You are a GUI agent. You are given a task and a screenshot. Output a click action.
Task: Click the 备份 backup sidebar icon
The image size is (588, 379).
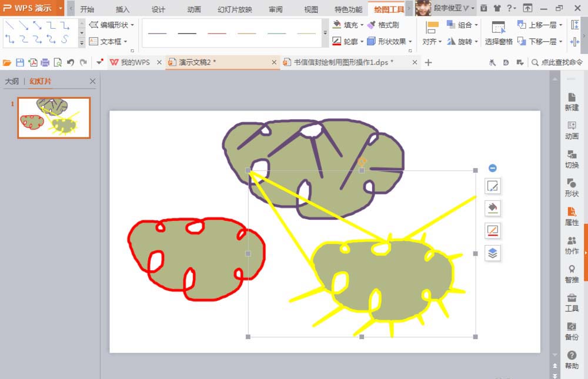(572, 331)
